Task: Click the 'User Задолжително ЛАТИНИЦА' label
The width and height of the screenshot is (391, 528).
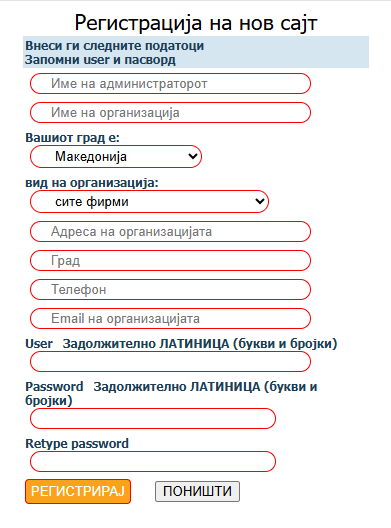Action: [x=181, y=344]
